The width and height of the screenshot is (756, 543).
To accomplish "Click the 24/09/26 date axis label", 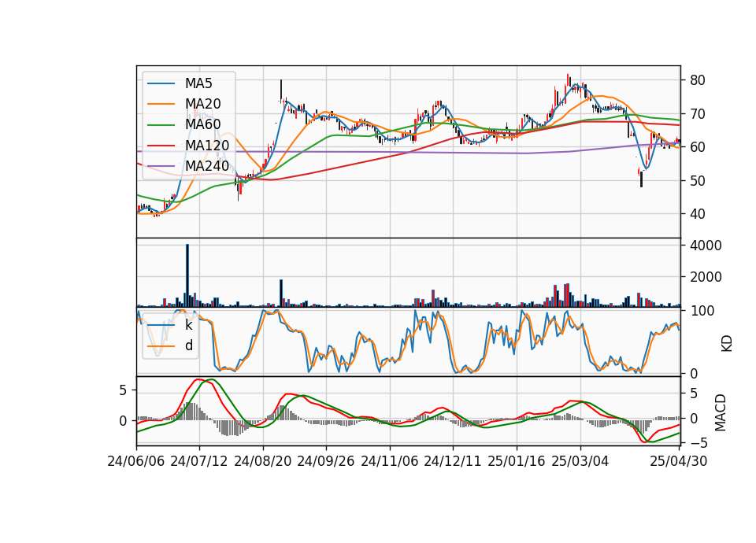I will point(326,461).
